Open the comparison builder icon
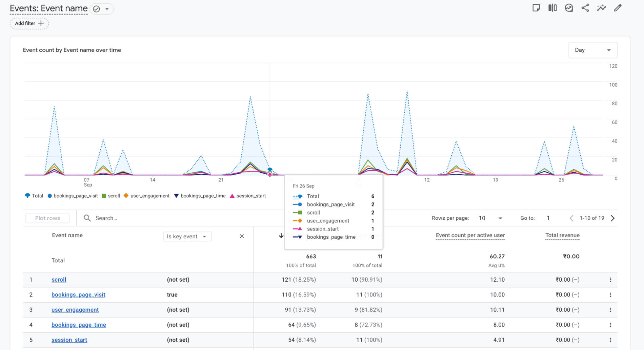The image size is (644, 350). (x=552, y=7)
